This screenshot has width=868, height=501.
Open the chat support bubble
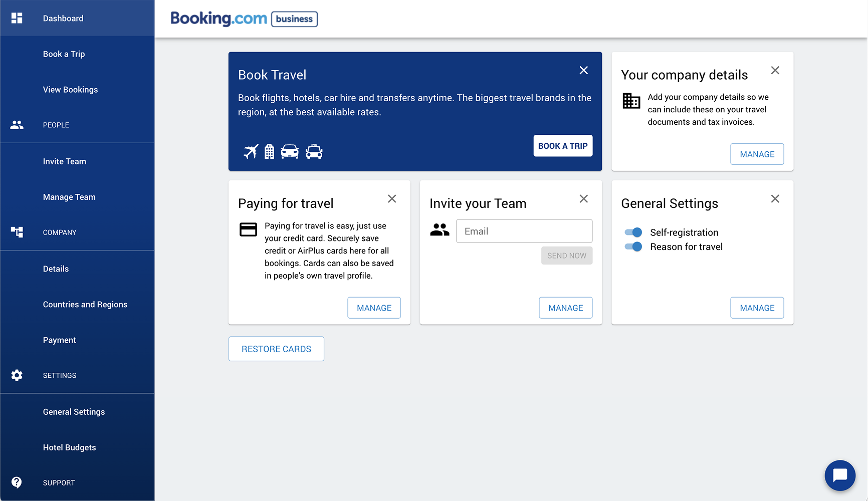pos(839,475)
